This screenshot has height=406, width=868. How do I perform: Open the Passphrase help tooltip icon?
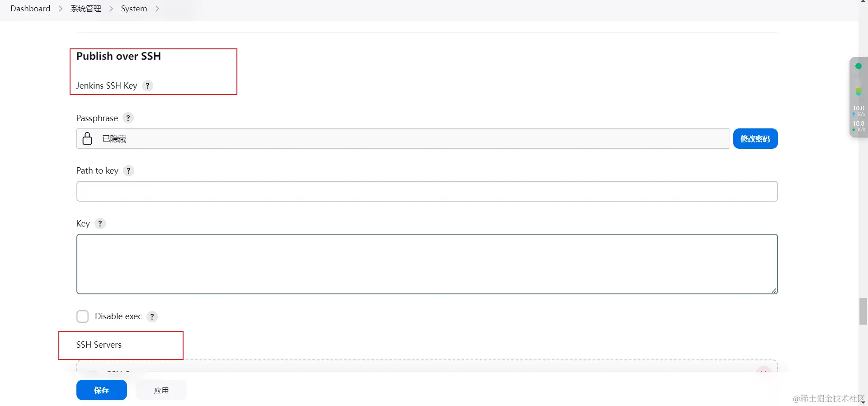click(128, 118)
